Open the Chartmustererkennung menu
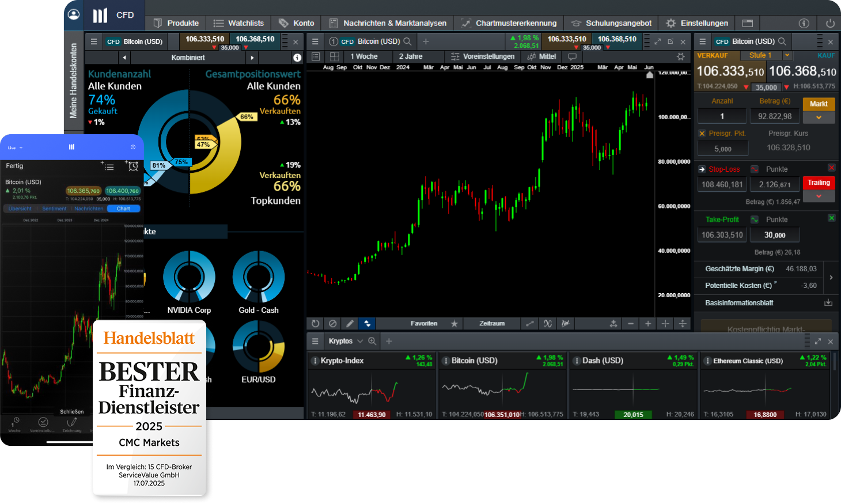The width and height of the screenshot is (841, 504). point(509,23)
